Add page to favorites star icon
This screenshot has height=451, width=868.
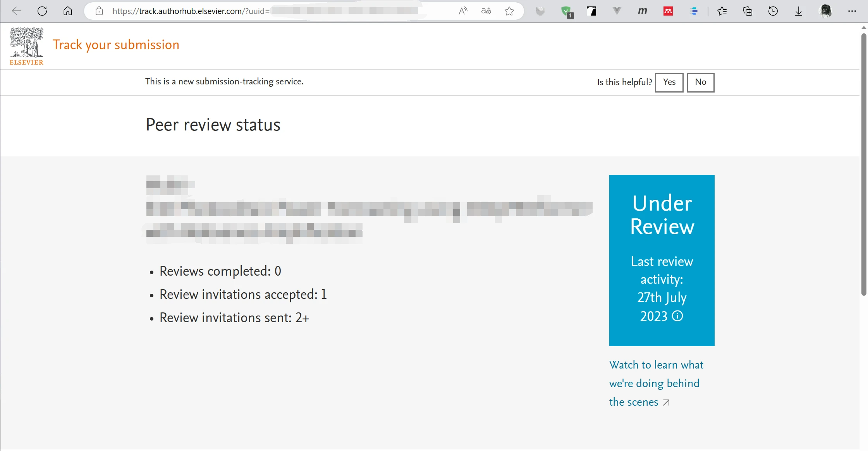point(509,11)
